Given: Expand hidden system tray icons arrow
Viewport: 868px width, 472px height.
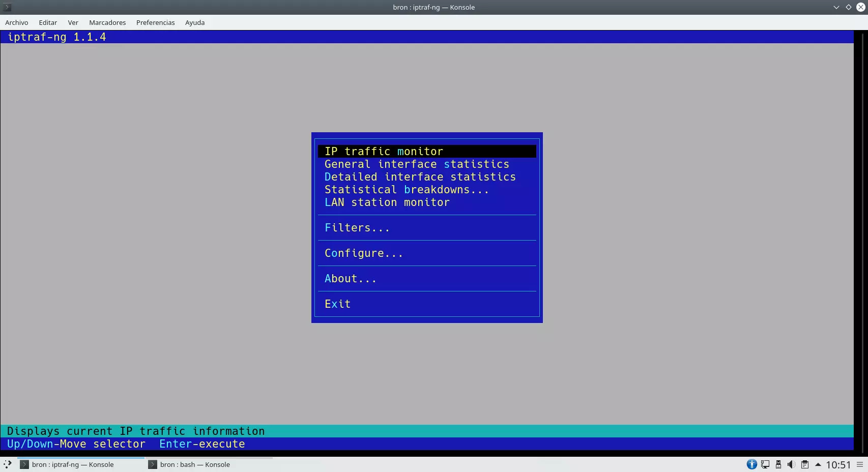Looking at the screenshot, I should [x=818, y=464].
